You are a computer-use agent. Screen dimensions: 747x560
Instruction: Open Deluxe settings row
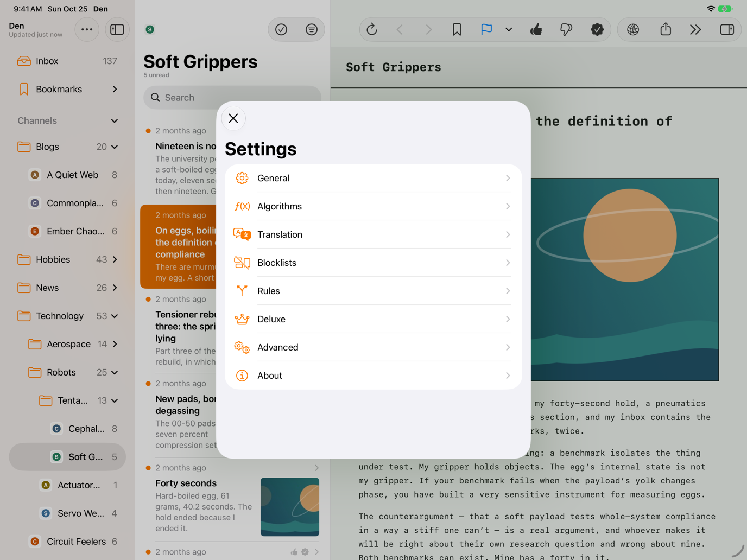[373, 319]
